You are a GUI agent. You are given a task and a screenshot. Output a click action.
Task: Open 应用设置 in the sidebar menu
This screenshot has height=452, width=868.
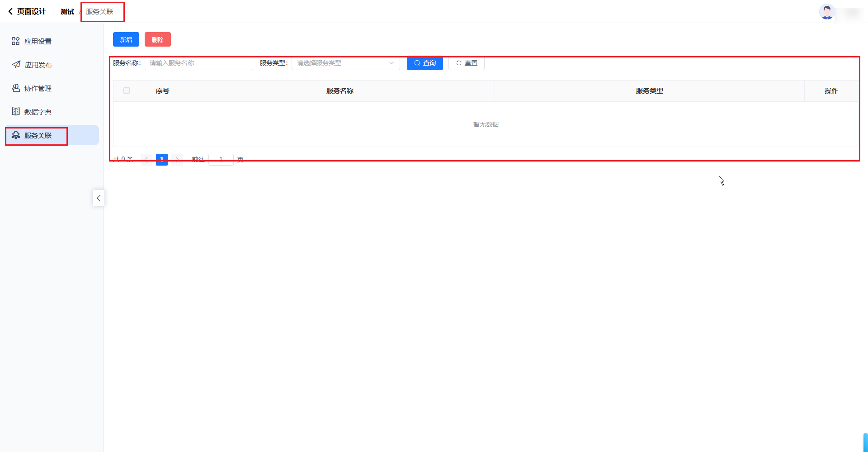[x=38, y=42]
